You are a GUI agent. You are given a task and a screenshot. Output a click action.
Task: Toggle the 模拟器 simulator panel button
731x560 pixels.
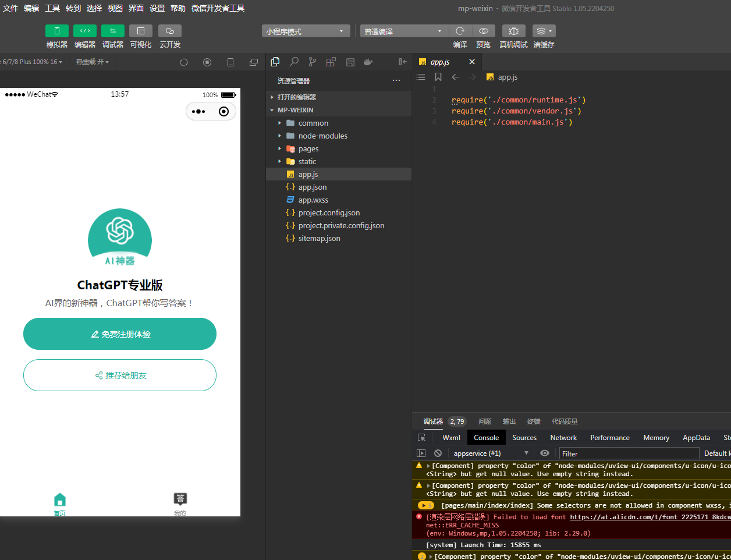point(57,31)
